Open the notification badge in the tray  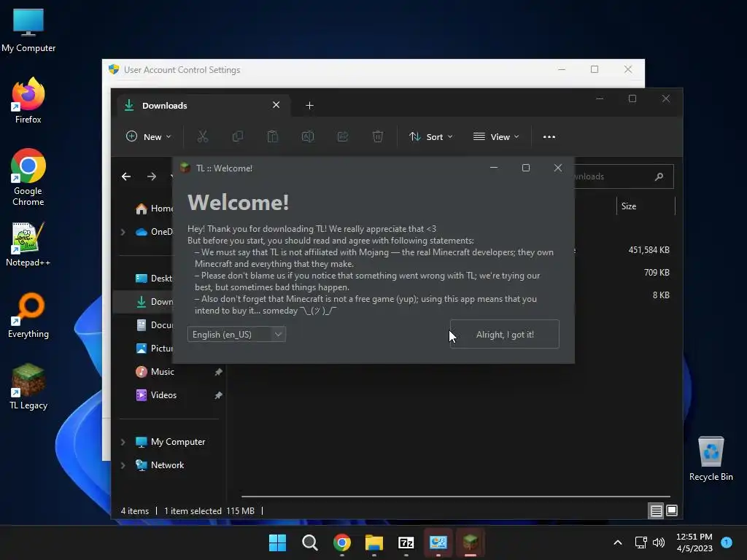727,542
